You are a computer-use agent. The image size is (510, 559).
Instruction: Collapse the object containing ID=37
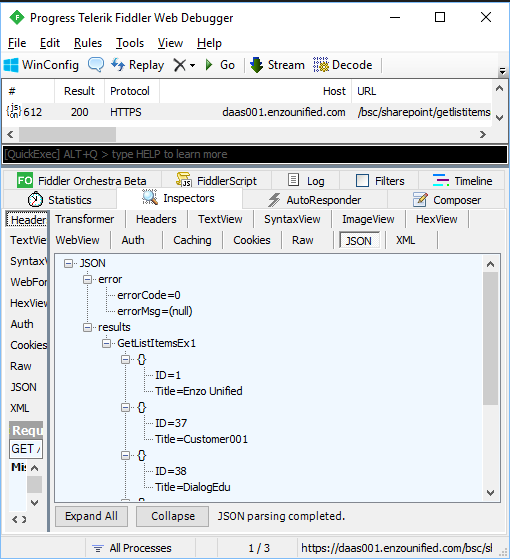coord(125,407)
